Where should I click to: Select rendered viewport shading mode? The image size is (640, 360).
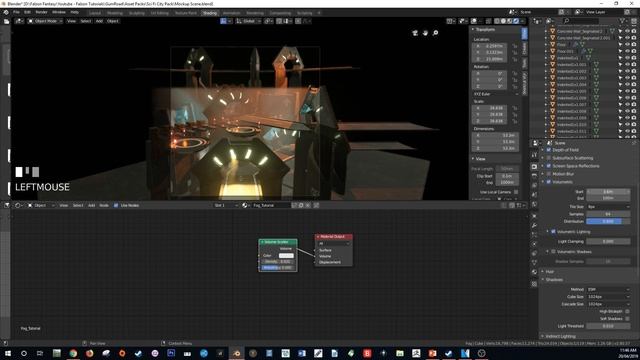coord(516,21)
